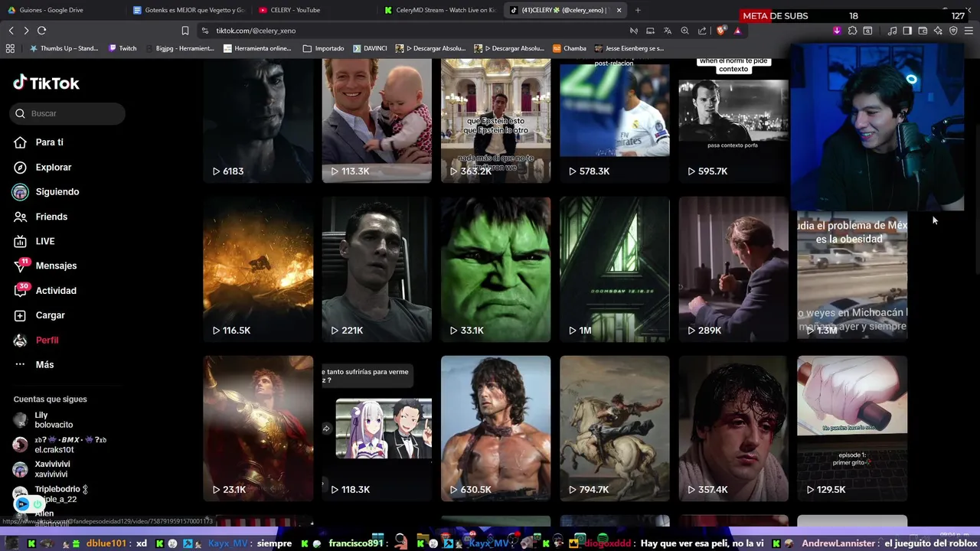
Task: Open the Twitch bookmark
Action: tap(122, 48)
